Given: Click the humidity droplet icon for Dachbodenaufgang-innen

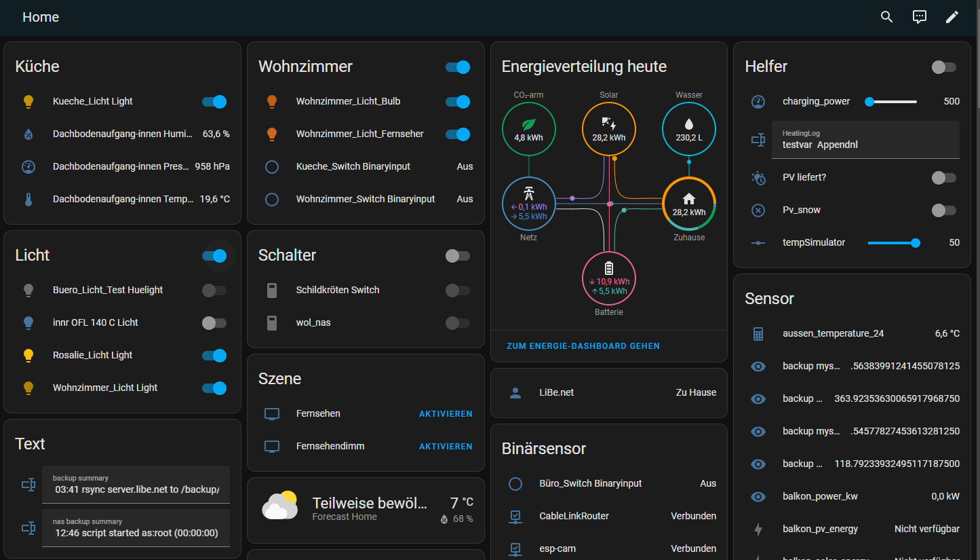Looking at the screenshot, I should [28, 134].
